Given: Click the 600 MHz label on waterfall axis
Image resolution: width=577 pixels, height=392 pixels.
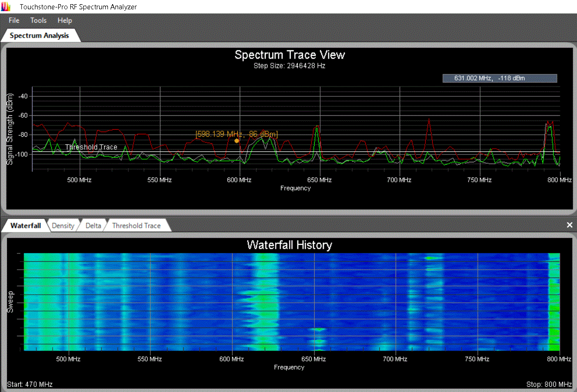Looking at the screenshot, I should pos(231,359).
